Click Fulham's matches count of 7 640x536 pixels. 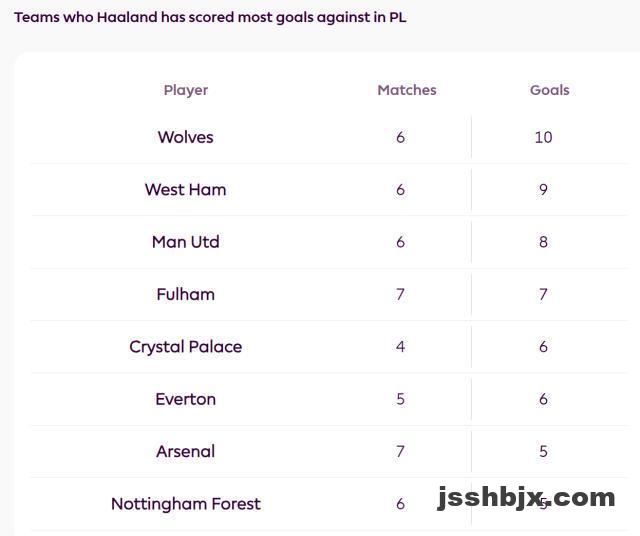pyautogui.click(x=400, y=294)
